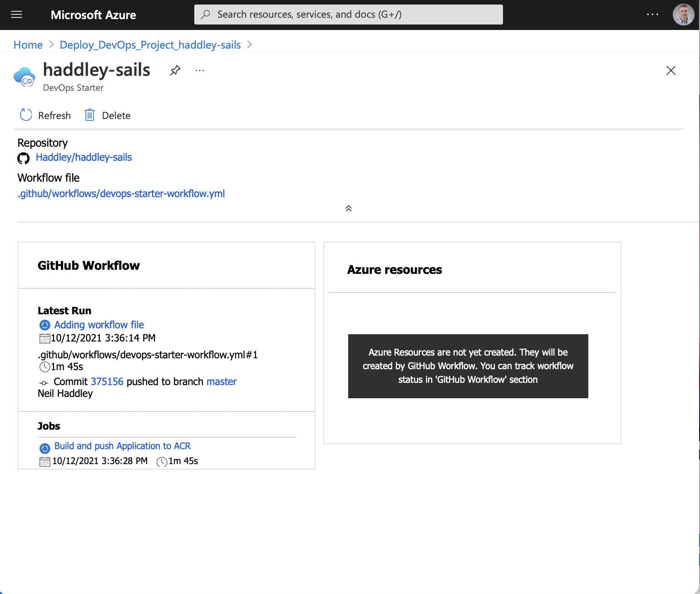This screenshot has height=594, width=700.
Task: Open the Haddley/haddley-sails repository link
Action: click(84, 157)
